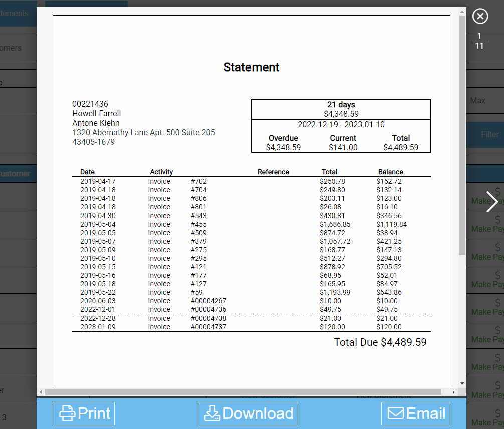Click the page counter 1 of 11

pos(479,41)
